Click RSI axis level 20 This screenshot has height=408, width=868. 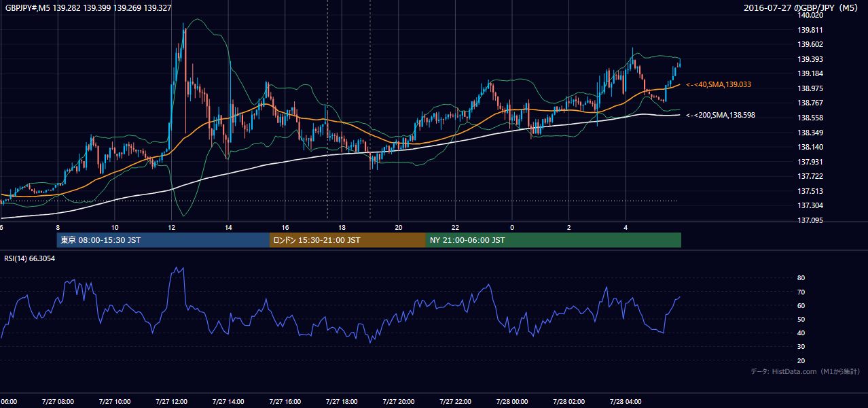point(801,360)
